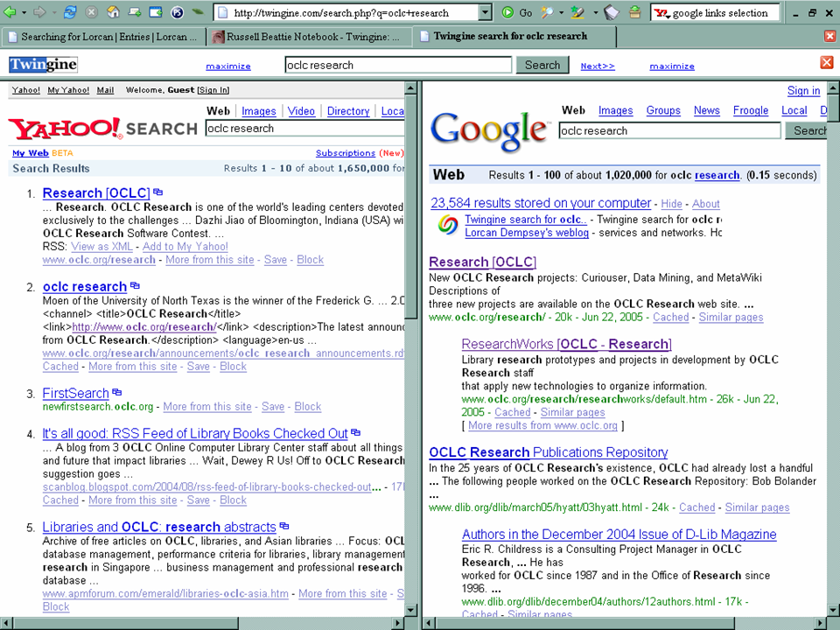Hide the desktop results via Hide link
Image resolution: width=840 pixels, height=630 pixels.
[x=671, y=204]
